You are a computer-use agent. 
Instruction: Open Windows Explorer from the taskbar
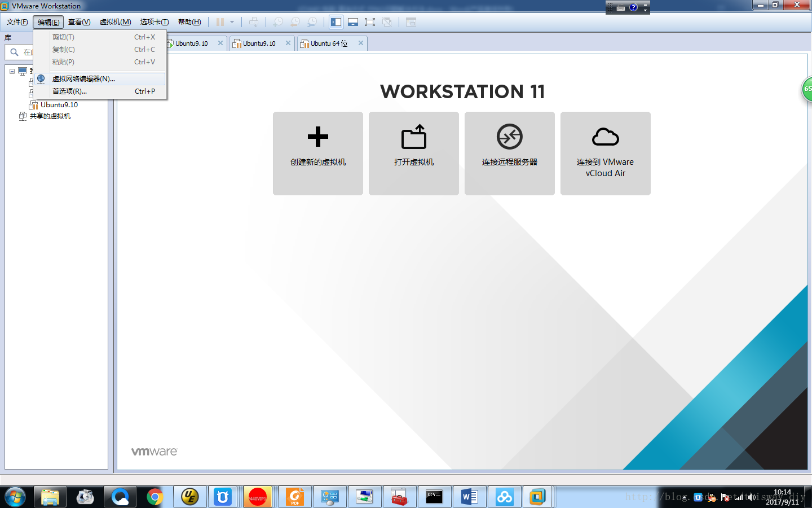(50, 497)
